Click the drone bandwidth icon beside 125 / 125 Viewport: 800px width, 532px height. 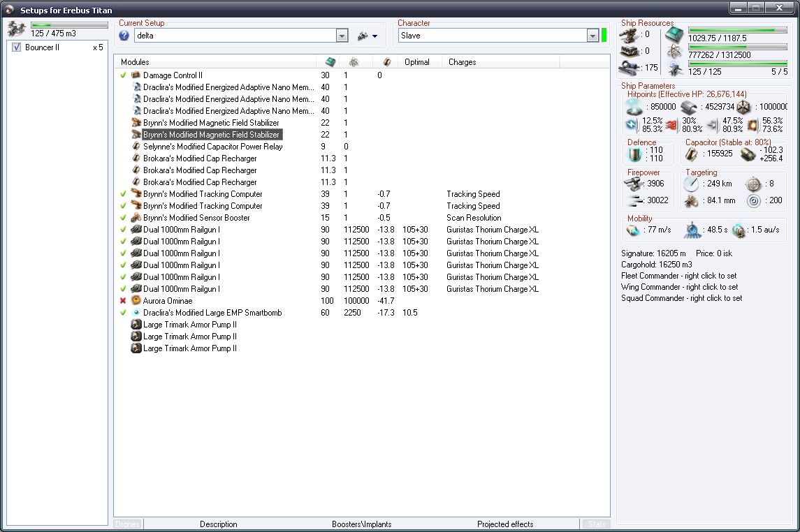tap(674, 68)
